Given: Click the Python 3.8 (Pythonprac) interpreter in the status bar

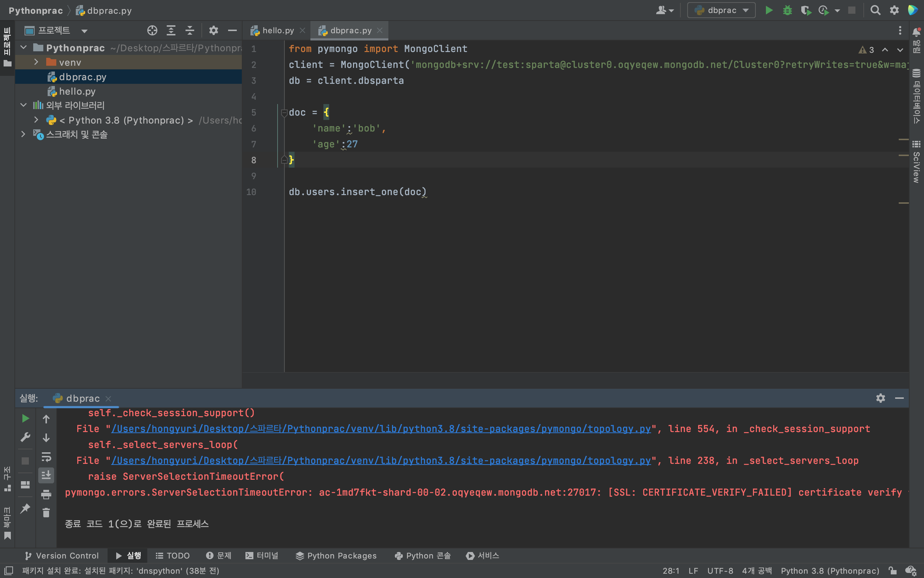Looking at the screenshot, I should 830,571.
